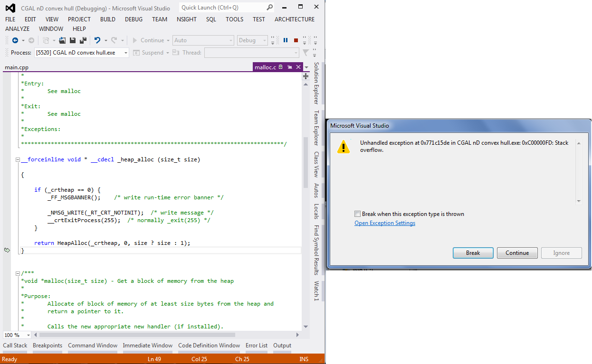Click the Break button in dialog

coord(473,253)
